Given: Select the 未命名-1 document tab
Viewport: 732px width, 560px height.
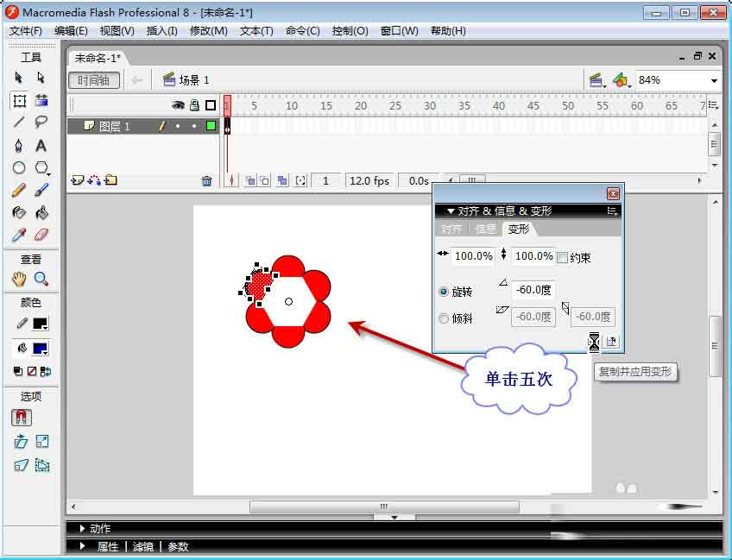Looking at the screenshot, I should click(98, 58).
